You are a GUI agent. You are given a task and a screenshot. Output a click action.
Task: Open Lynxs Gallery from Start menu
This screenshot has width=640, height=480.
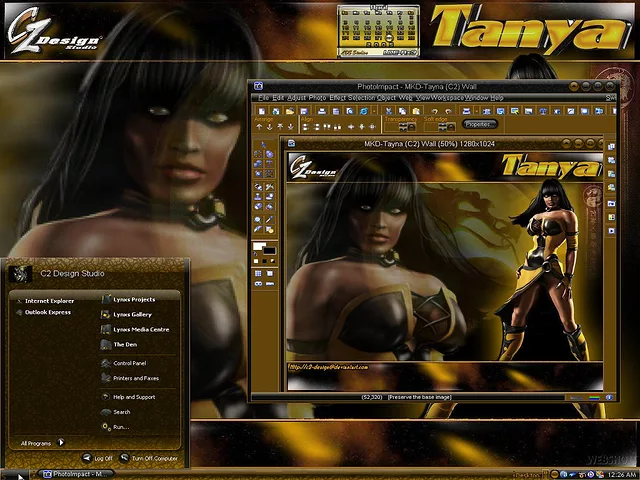click(x=132, y=314)
